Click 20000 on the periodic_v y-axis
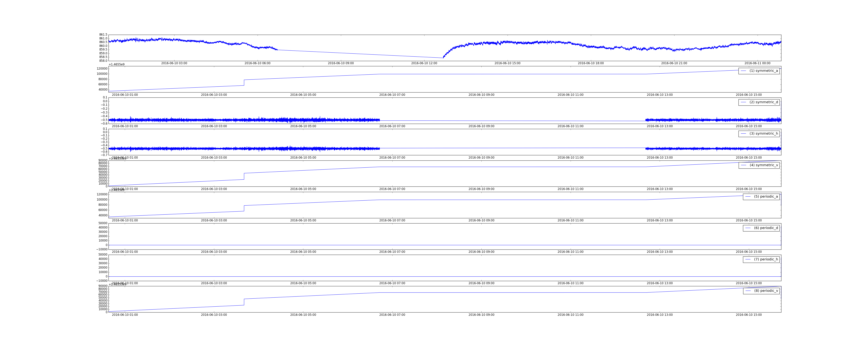 pyautogui.click(x=103, y=306)
